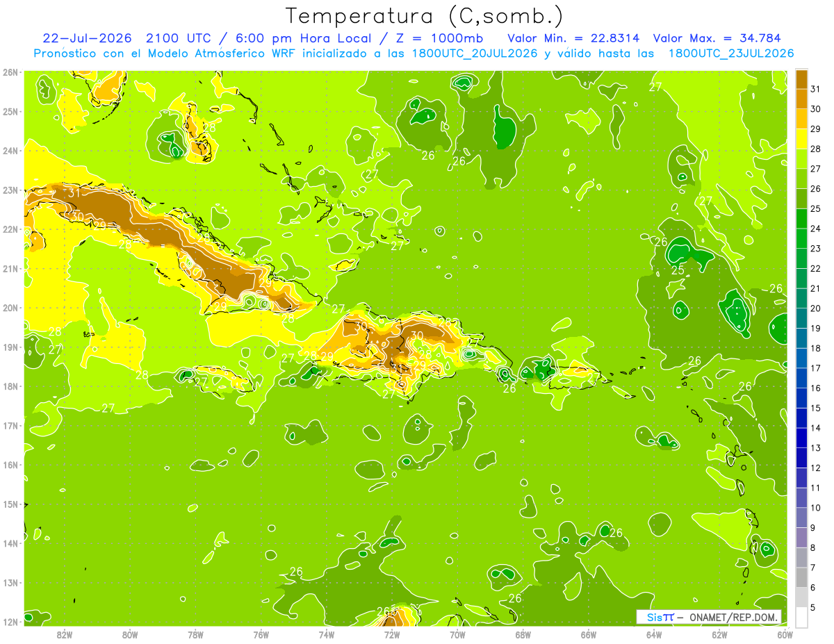This screenshot has width=834, height=644.
Task: Click longitude axis label '66W'
Action: (589, 634)
